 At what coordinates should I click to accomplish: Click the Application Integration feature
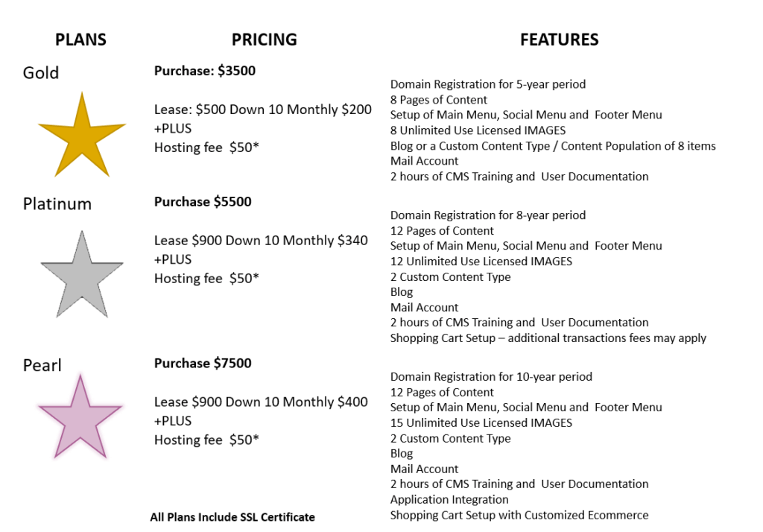click(x=449, y=499)
